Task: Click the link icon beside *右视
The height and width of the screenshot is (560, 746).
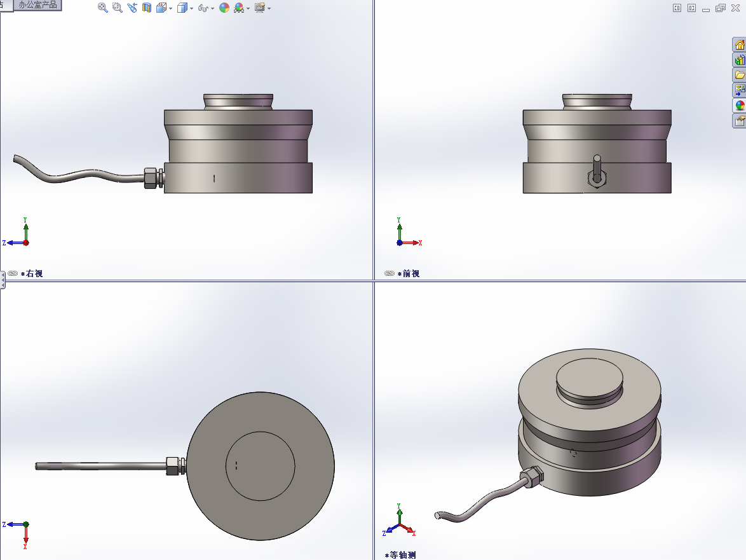Action: point(13,273)
